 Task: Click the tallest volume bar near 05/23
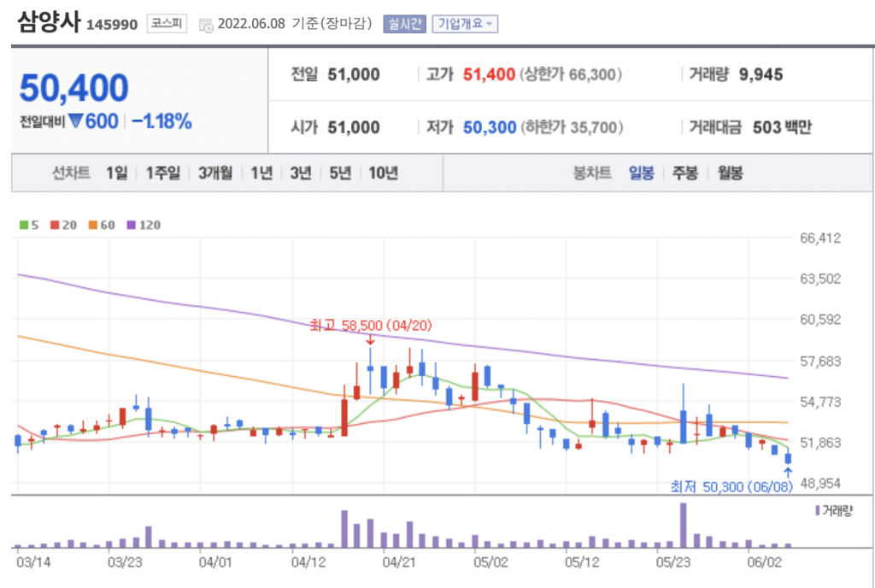[x=683, y=525]
